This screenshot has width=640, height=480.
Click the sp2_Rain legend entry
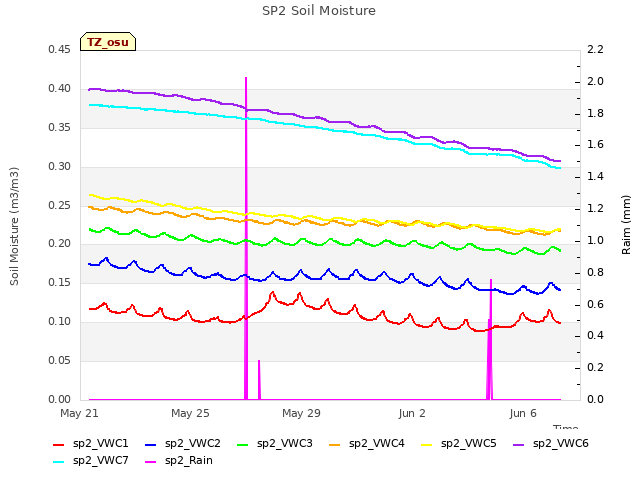point(179,461)
